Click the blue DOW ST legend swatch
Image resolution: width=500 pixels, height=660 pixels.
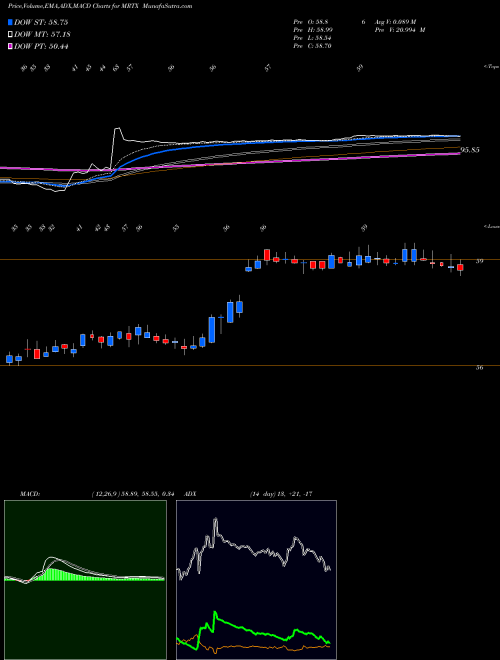[11, 22]
